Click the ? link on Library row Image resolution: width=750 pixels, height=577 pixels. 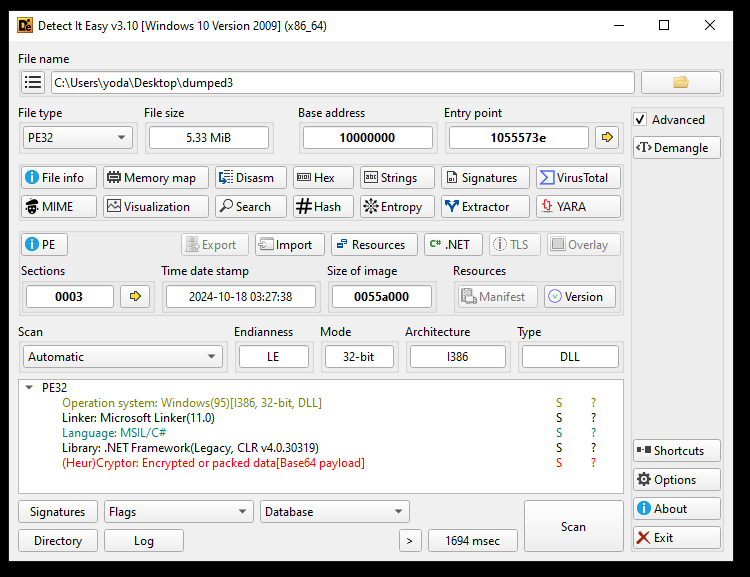(593, 448)
